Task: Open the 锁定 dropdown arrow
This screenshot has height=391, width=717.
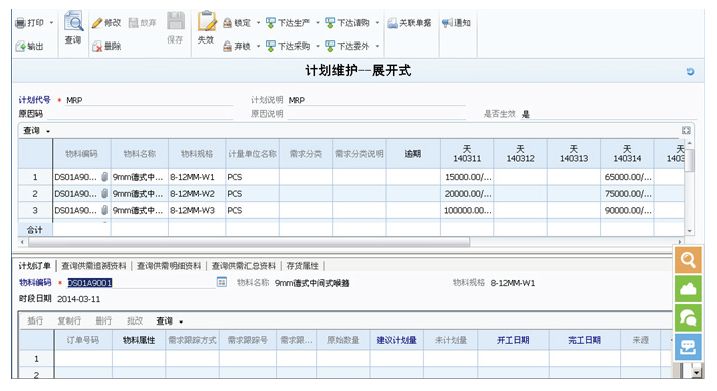Action: coord(258,23)
